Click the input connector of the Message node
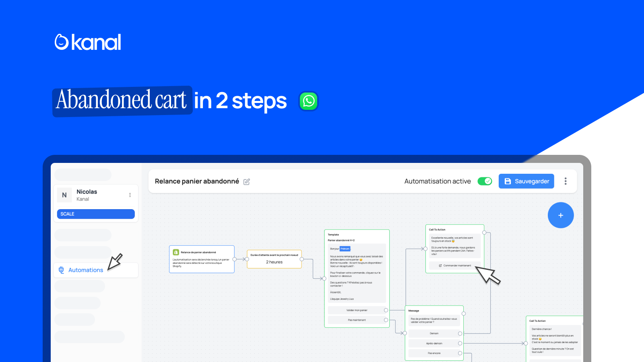Image resolution: width=644 pixels, height=362 pixels. point(405,333)
